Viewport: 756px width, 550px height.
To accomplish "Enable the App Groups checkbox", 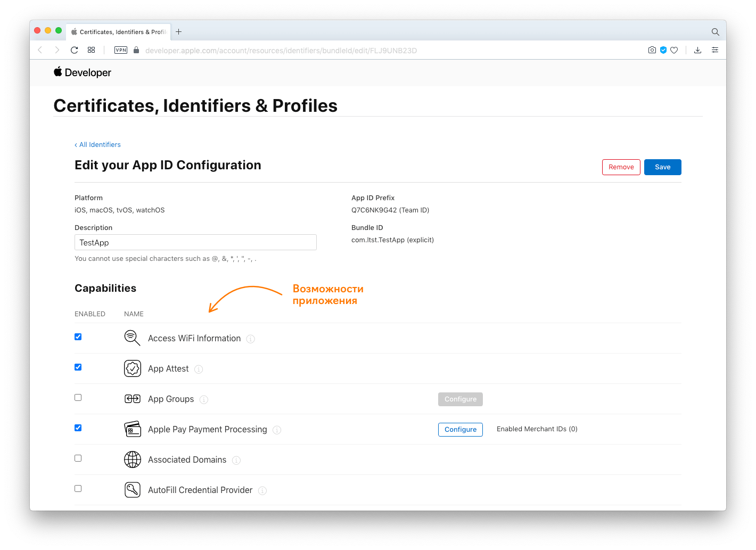I will [78, 397].
